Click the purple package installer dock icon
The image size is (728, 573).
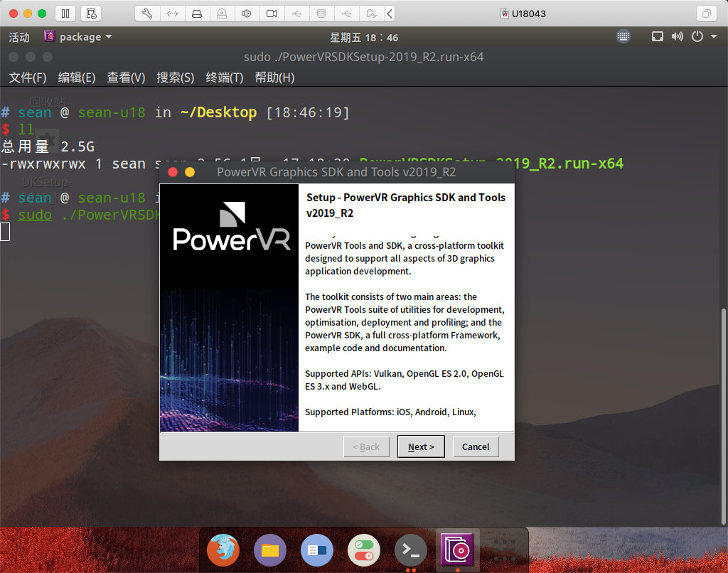(x=457, y=550)
